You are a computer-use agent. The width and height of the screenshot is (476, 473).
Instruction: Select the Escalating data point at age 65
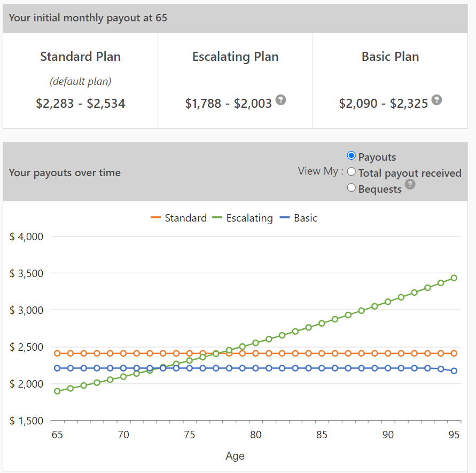click(57, 391)
